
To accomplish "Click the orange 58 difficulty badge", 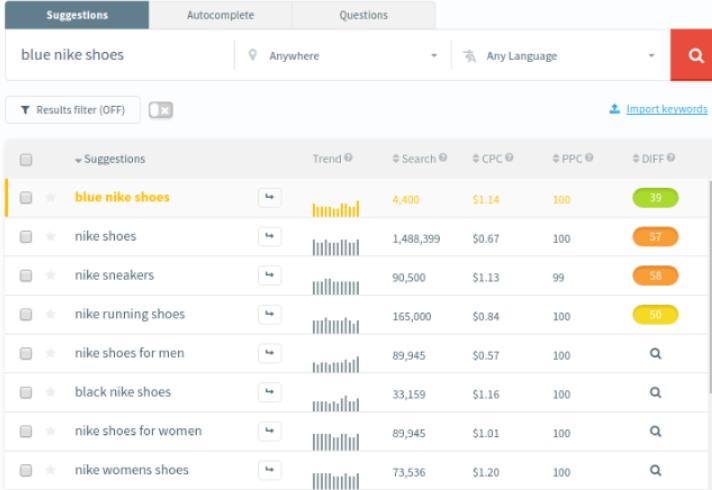I will coord(655,276).
